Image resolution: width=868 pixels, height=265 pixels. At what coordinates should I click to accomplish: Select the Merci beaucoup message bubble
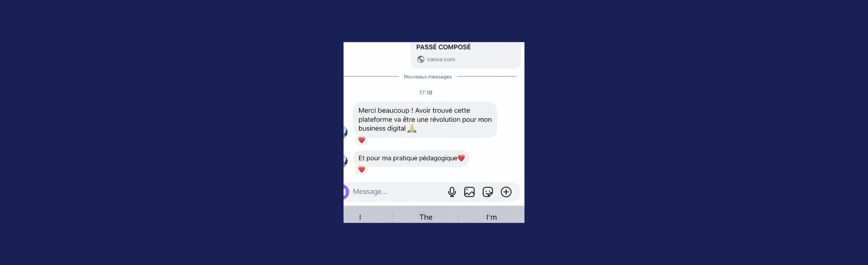(x=425, y=119)
